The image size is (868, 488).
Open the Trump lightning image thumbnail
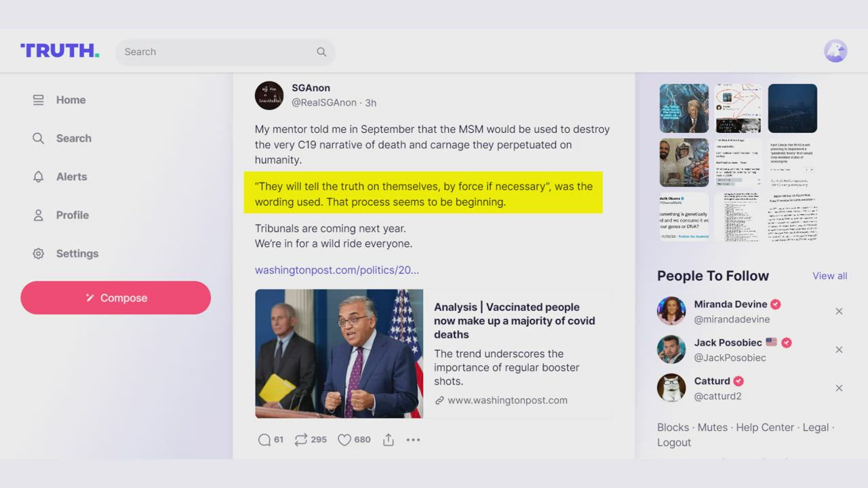coord(684,108)
